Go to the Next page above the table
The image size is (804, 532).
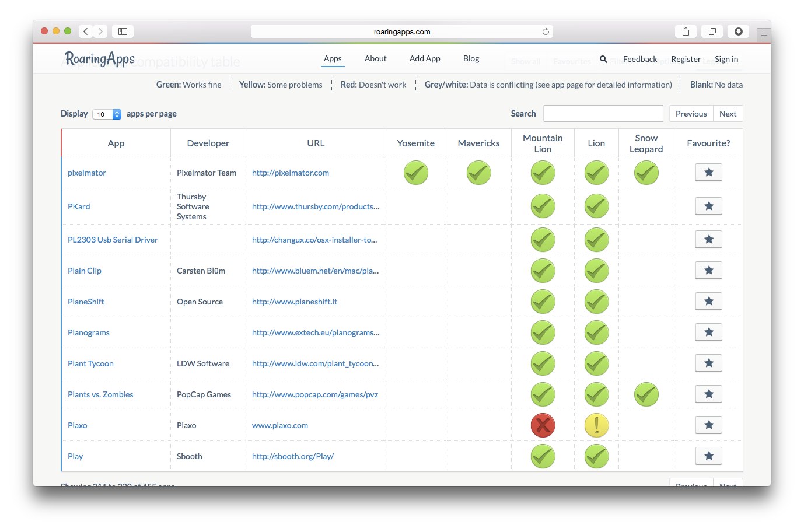[x=728, y=114]
